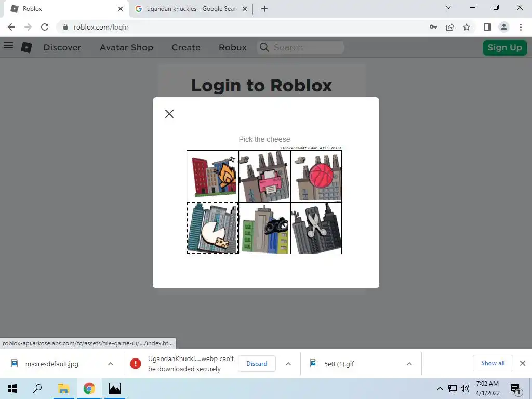Select the pink printer building tile
The width and height of the screenshot is (532, 399).
coord(264,177)
